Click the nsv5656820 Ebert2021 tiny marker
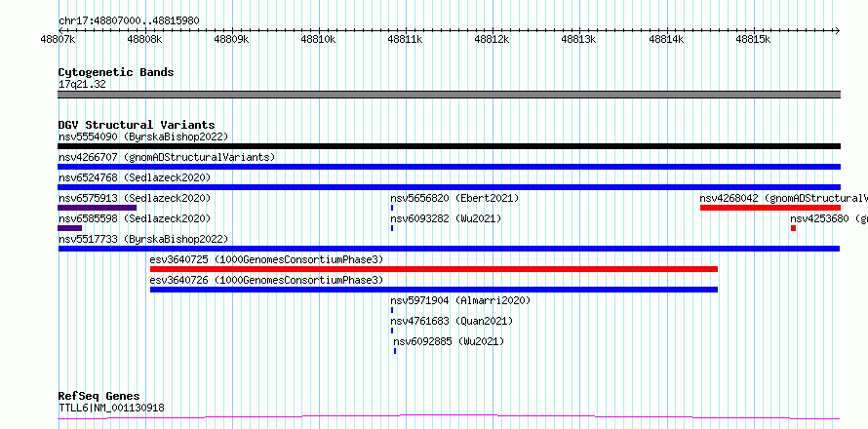 [x=392, y=208]
